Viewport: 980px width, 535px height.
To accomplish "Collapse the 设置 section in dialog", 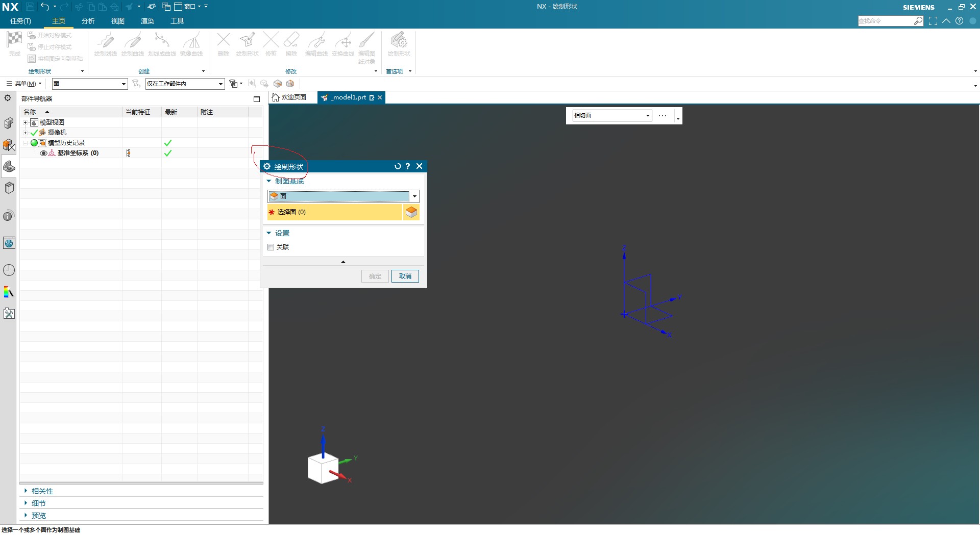I will pos(269,233).
